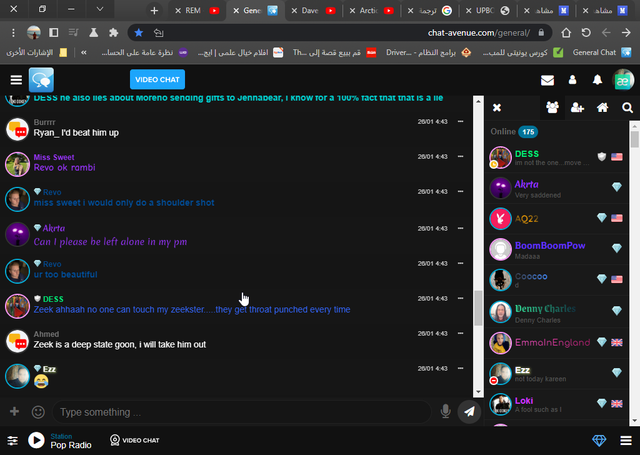640x455 pixels.
Task: Go to browser home page
Action: tap(566, 33)
